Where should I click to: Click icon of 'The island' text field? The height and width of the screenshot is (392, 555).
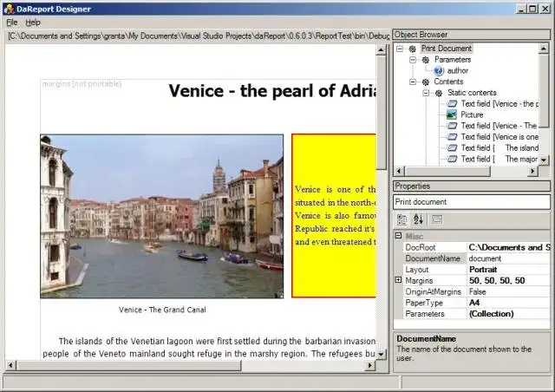tap(452, 148)
